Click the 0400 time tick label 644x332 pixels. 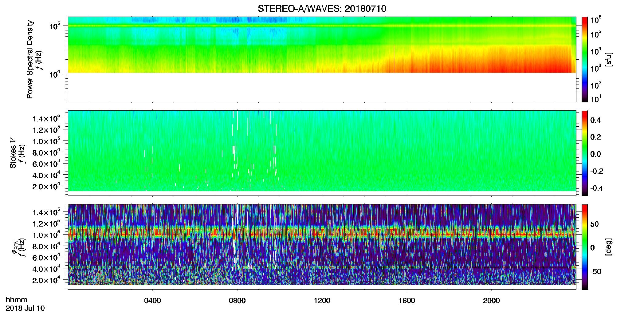[152, 300]
